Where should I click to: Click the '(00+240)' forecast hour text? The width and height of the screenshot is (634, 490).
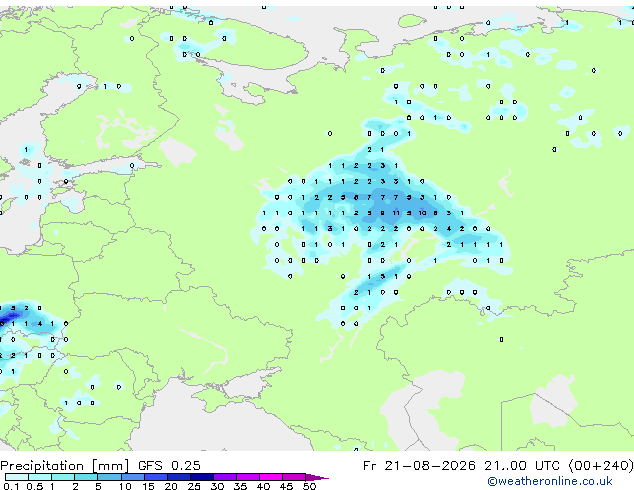click(x=601, y=466)
